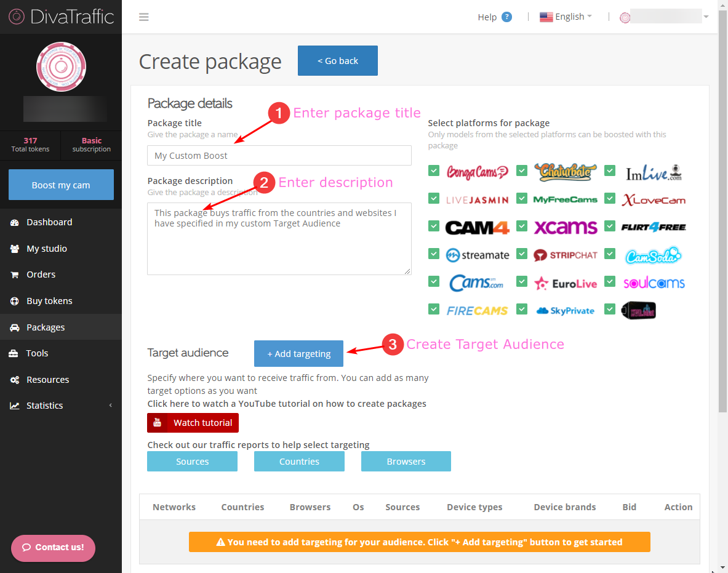Click the Stripchat logo

pyautogui.click(x=566, y=255)
